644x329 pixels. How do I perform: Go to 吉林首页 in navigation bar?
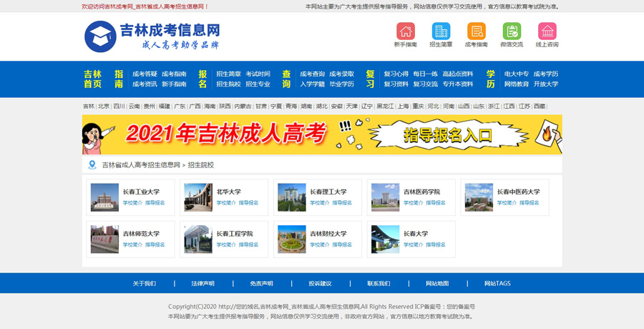coord(92,79)
